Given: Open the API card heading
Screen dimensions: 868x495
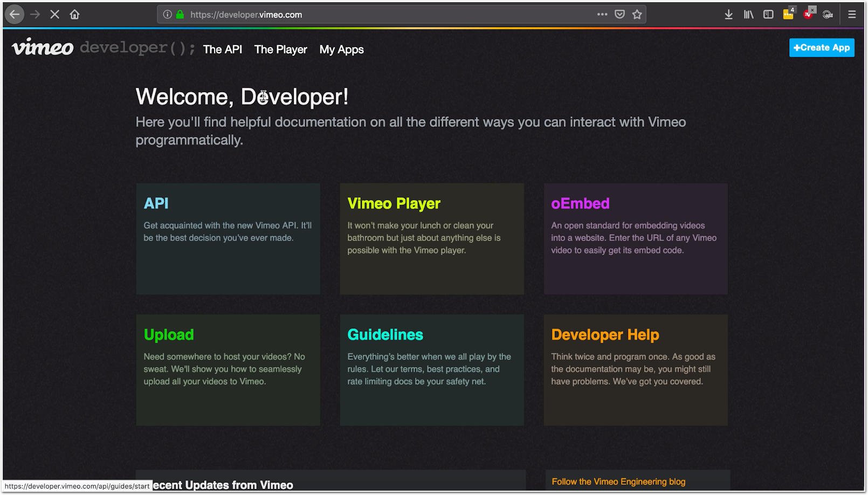Looking at the screenshot, I should coord(156,203).
